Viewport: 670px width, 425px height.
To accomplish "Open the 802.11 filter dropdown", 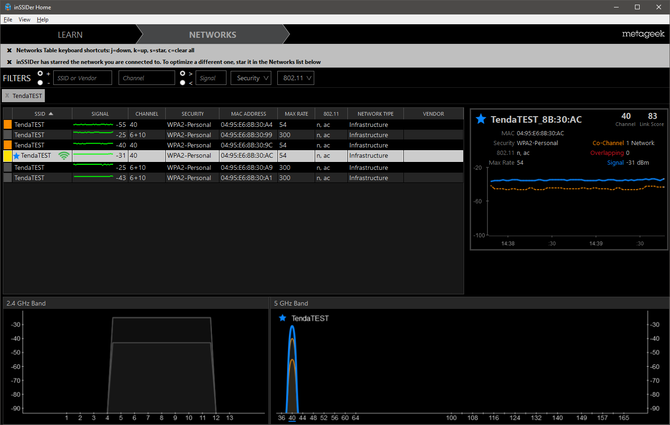I will click(296, 78).
